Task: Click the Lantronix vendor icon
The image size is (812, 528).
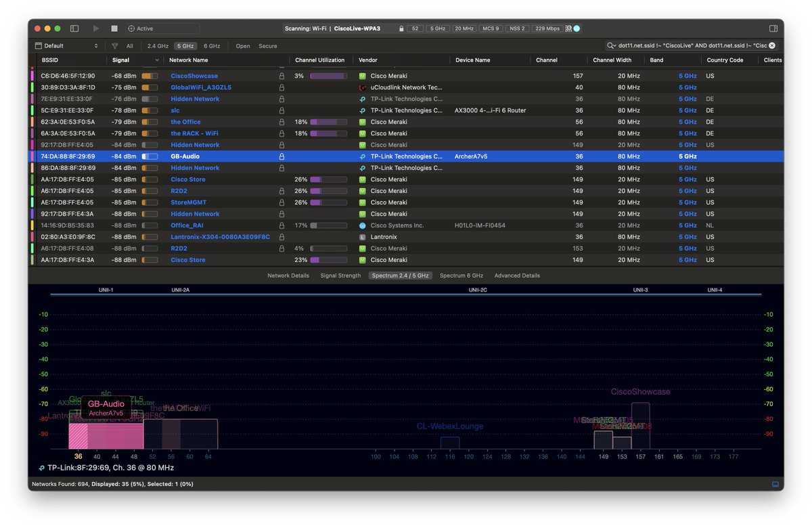Action: pyautogui.click(x=363, y=237)
